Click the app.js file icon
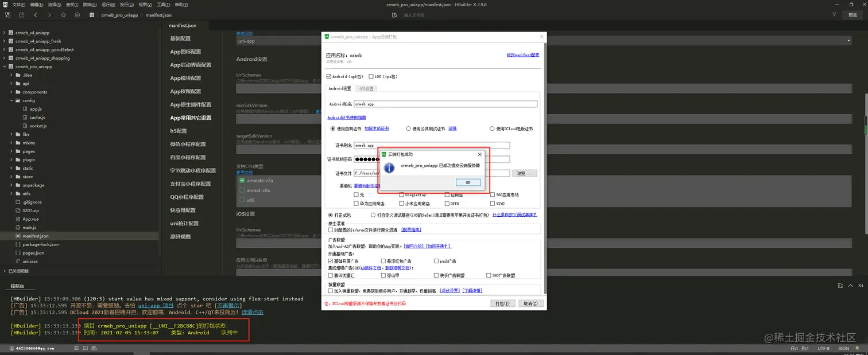The image size is (868, 355). 25,109
